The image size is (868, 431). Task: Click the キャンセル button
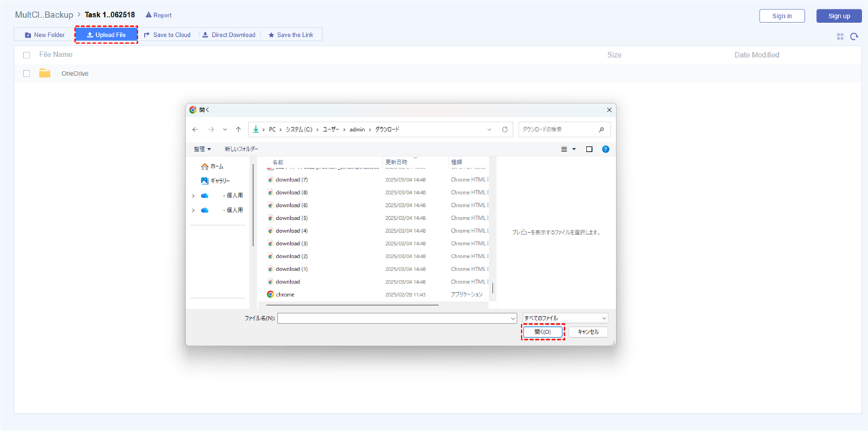point(588,332)
